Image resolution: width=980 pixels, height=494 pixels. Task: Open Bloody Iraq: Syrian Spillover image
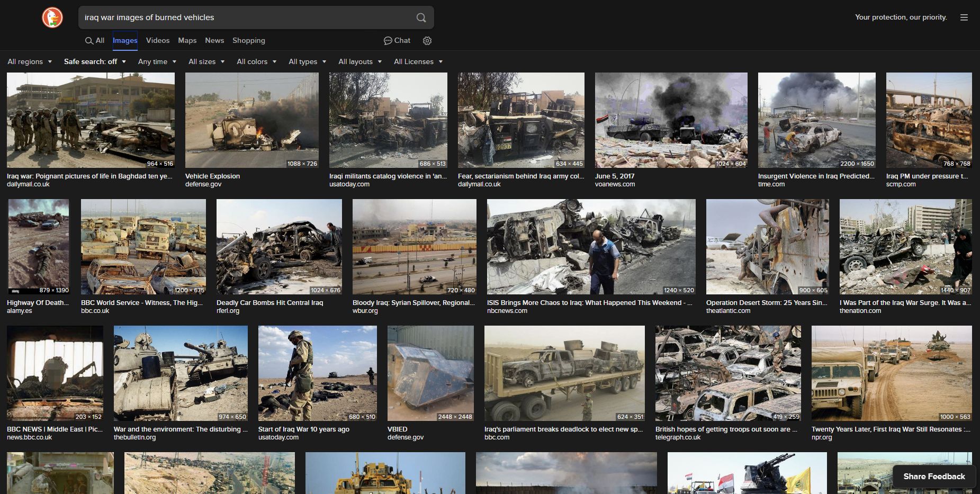(x=415, y=247)
